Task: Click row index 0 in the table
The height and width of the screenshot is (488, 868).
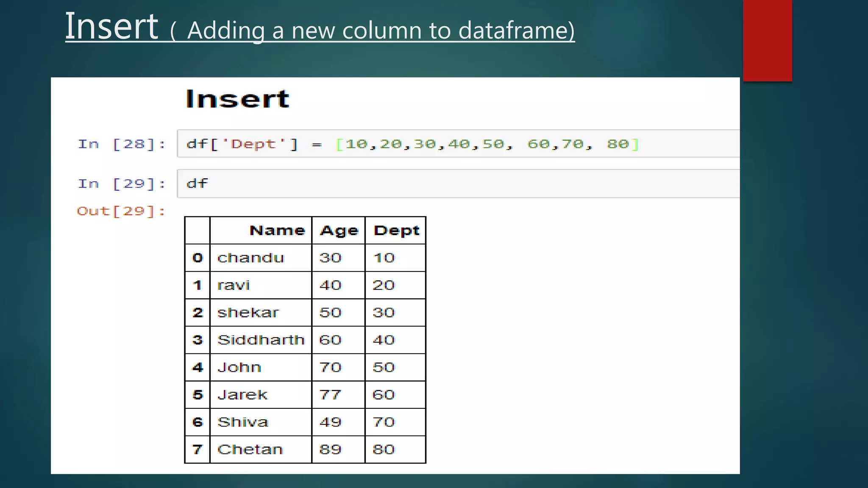Action: click(x=198, y=258)
